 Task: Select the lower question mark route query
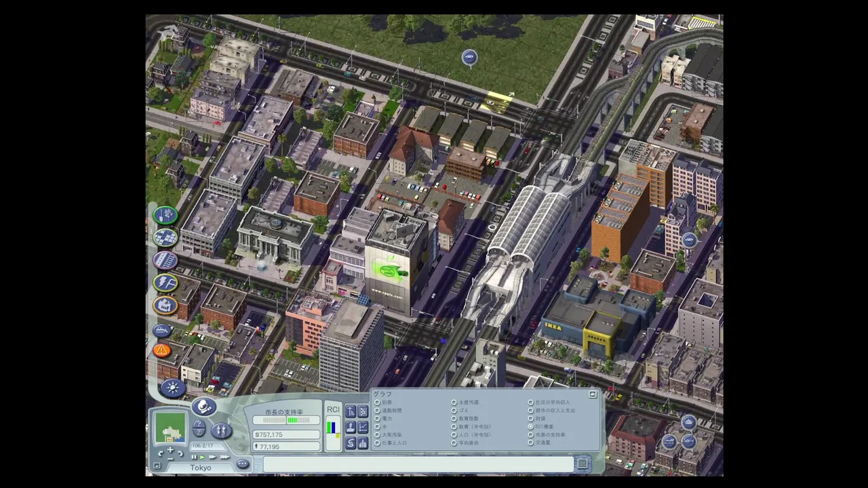click(199, 432)
